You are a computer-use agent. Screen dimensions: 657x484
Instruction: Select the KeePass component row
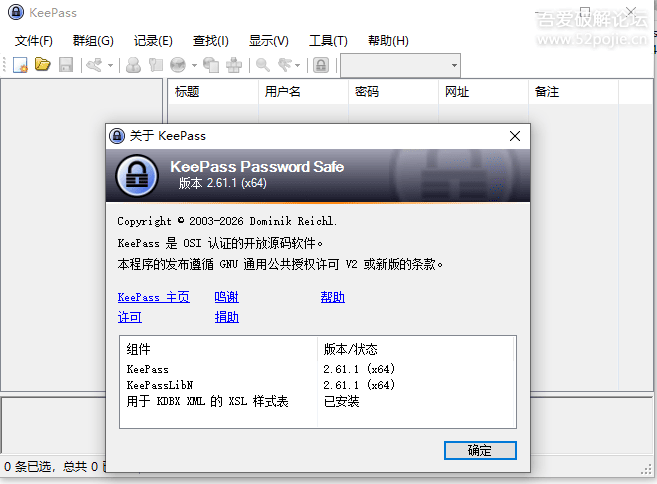coord(318,369)
